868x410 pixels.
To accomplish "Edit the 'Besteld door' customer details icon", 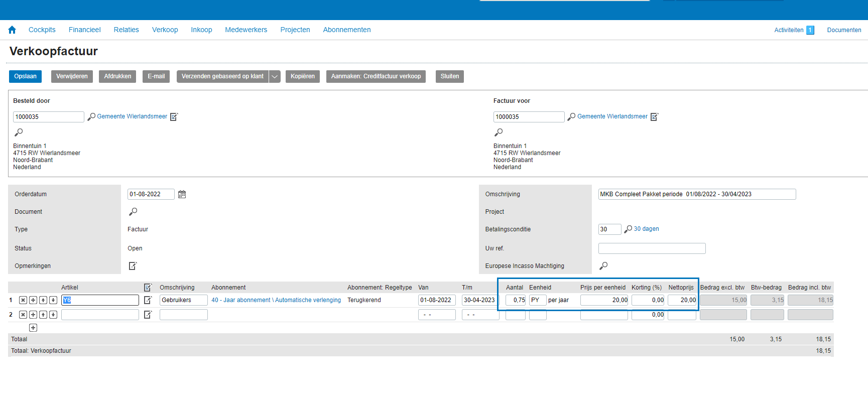I will coord(174,117).
